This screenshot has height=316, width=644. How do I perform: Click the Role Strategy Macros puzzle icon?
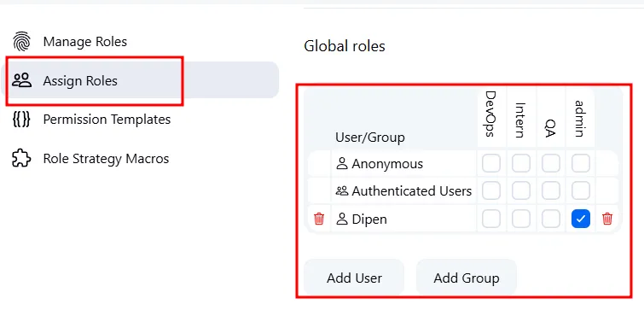[22, 158]
